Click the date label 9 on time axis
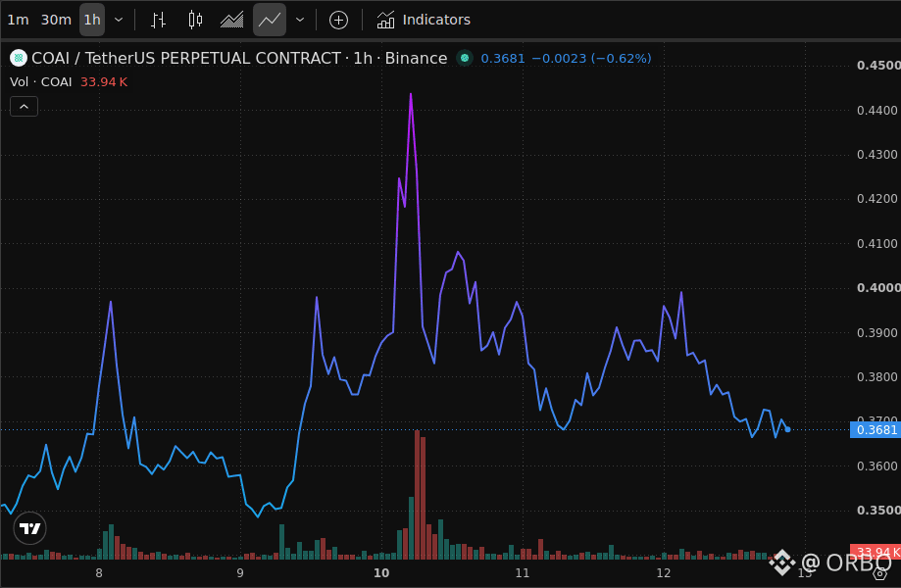Image resolution: width=901 pixels, height=588 pixels. pyautogui.click(x=239, y=572)
